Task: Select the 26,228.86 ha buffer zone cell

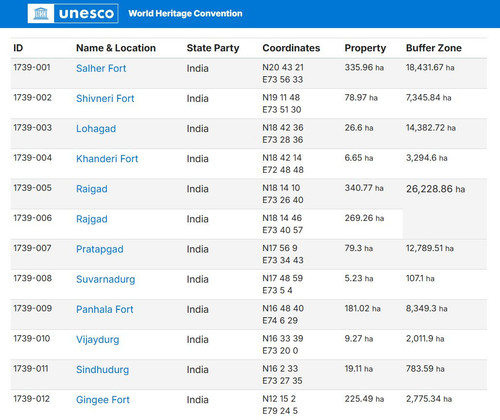Action: (445, 209)
